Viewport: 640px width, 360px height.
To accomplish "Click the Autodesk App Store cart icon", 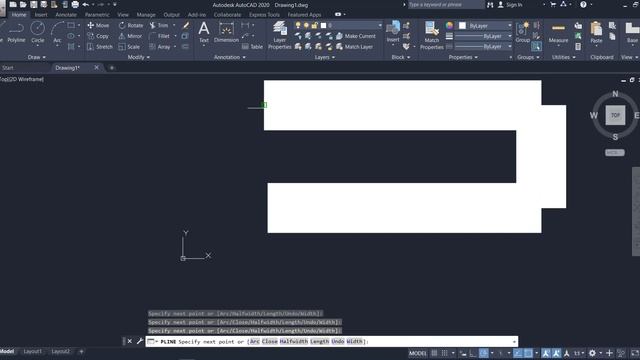I will [x=553, y=4].
